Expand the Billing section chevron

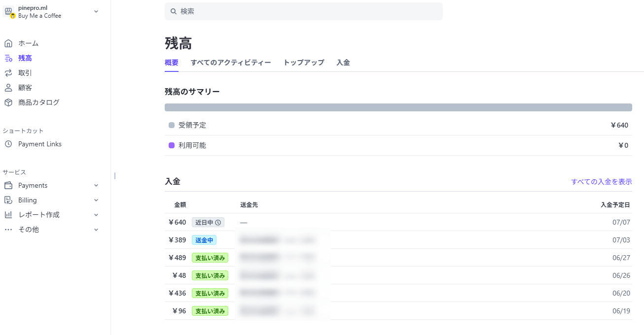(96, 201)
